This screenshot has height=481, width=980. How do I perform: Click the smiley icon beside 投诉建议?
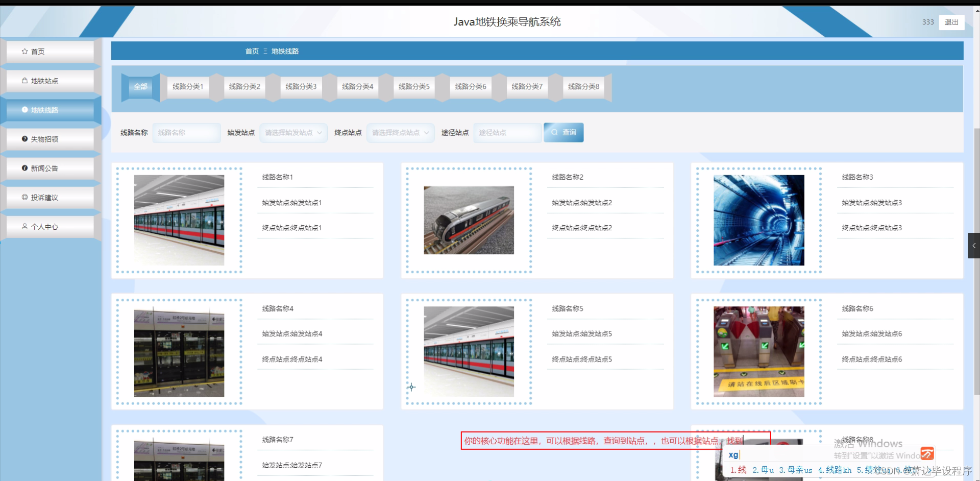pyautogui.click(x=24, y=197)
